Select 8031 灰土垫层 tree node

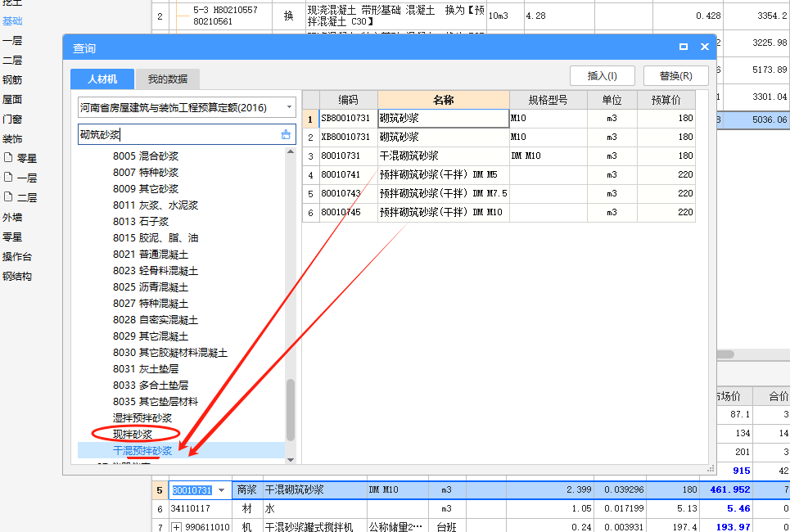146,369
